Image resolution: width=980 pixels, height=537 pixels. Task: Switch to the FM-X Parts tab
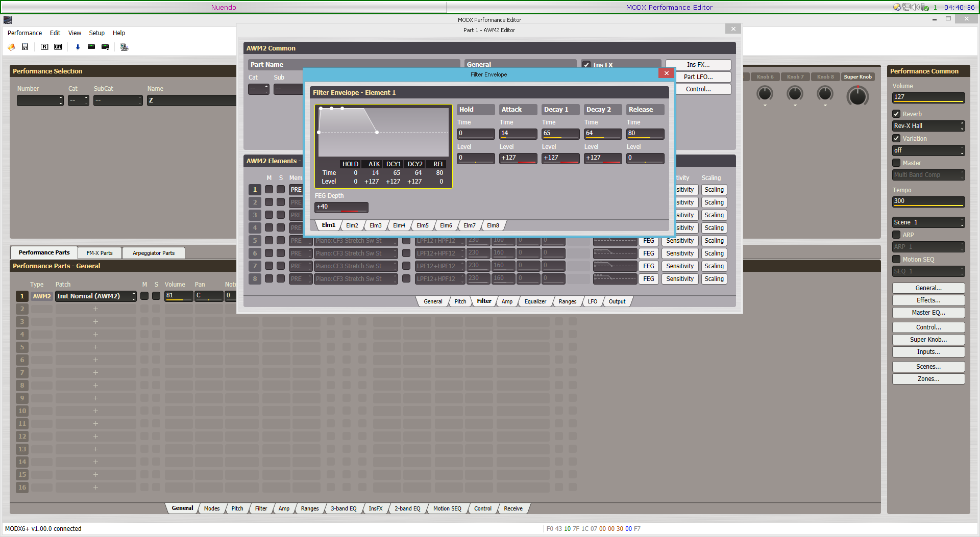pyautogui.click(x=100, y=253)
